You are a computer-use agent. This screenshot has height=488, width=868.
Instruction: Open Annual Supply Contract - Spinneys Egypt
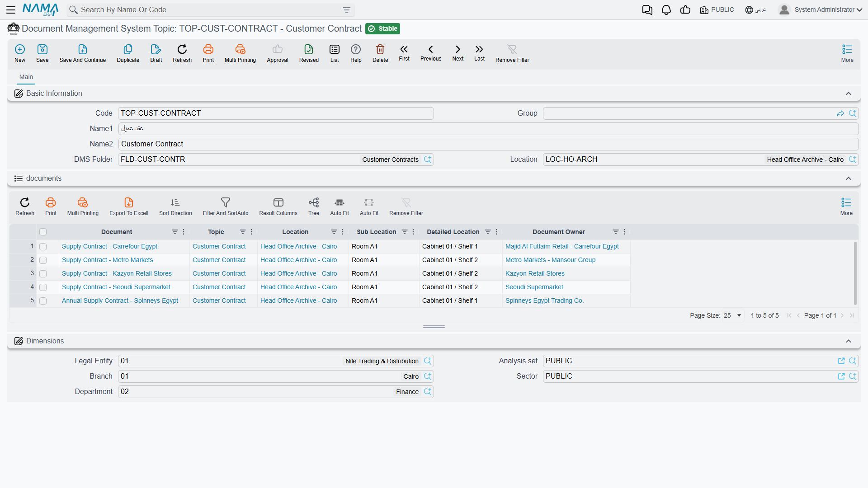click(x=120, y=300)
